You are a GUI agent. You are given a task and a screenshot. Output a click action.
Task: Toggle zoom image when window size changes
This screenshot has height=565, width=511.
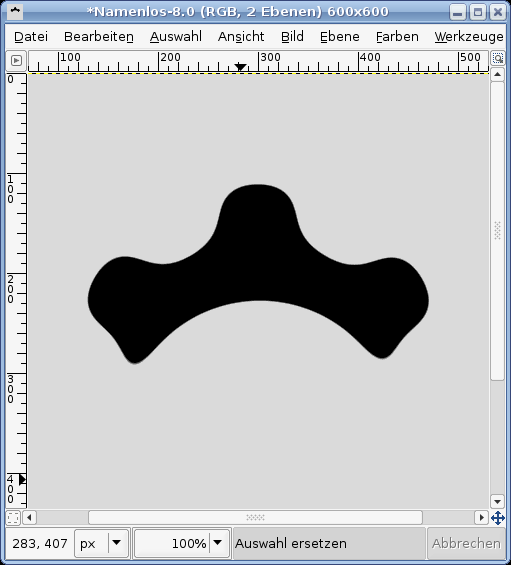(x=498, y=58)
